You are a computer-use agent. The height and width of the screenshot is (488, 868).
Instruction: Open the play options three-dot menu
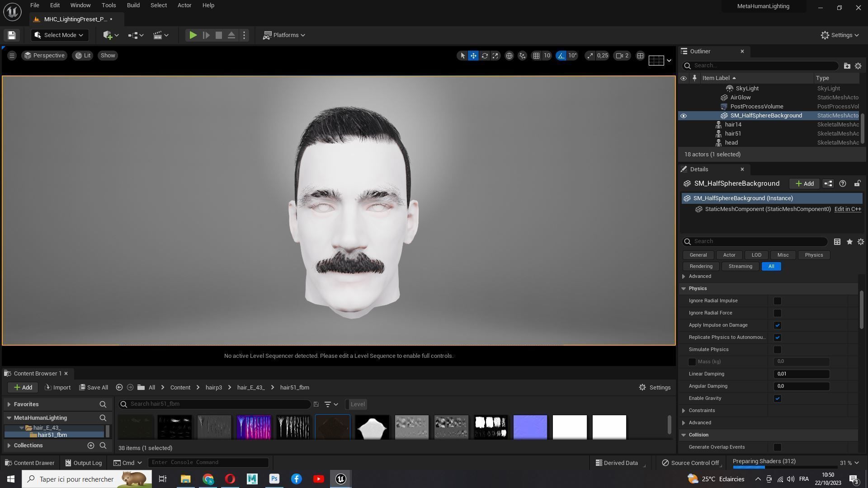244,35
